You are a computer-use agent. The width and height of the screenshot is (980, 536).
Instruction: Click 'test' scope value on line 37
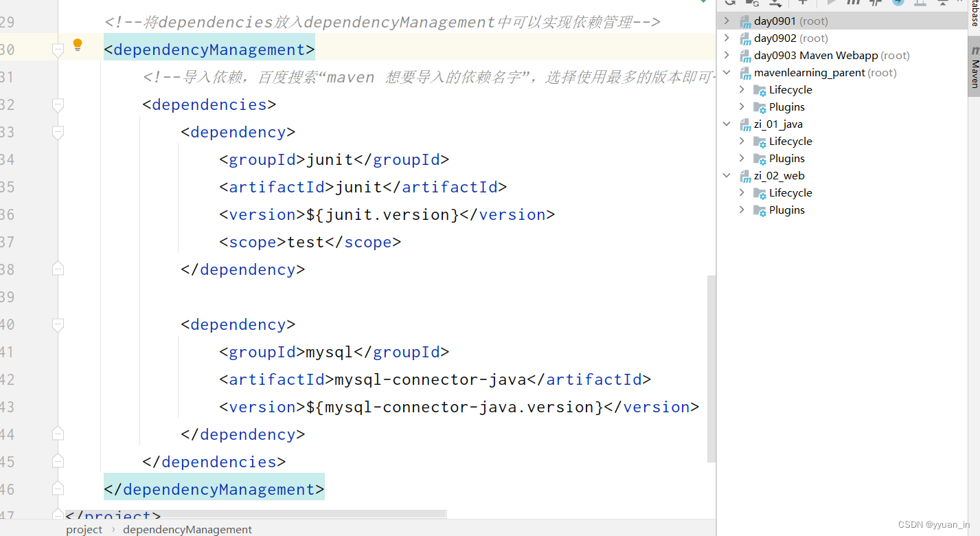(306, 242)
